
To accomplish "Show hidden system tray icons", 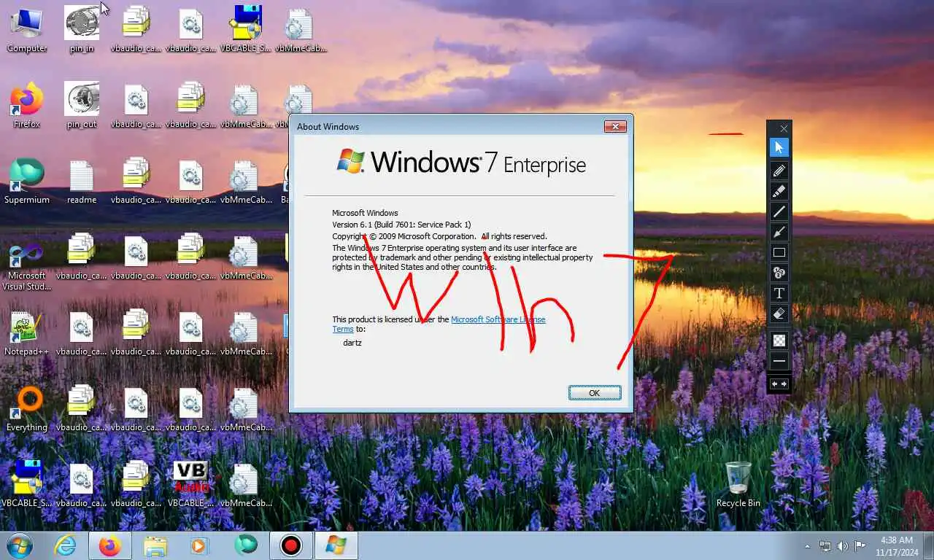I will point(808,546).
